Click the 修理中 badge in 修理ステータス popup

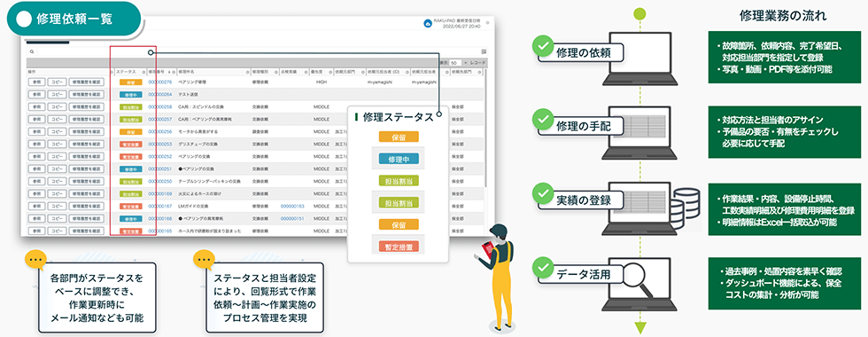399,159
